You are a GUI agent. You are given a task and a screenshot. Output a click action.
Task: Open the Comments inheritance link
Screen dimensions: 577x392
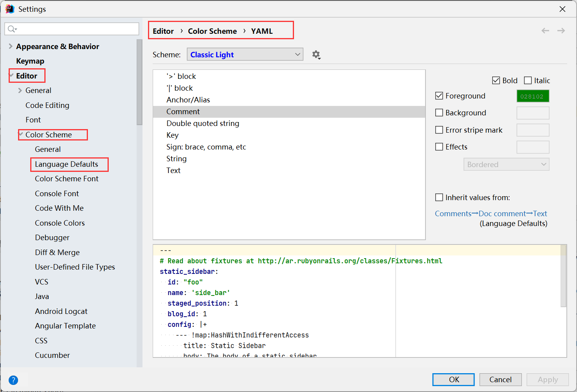point(453,213)
